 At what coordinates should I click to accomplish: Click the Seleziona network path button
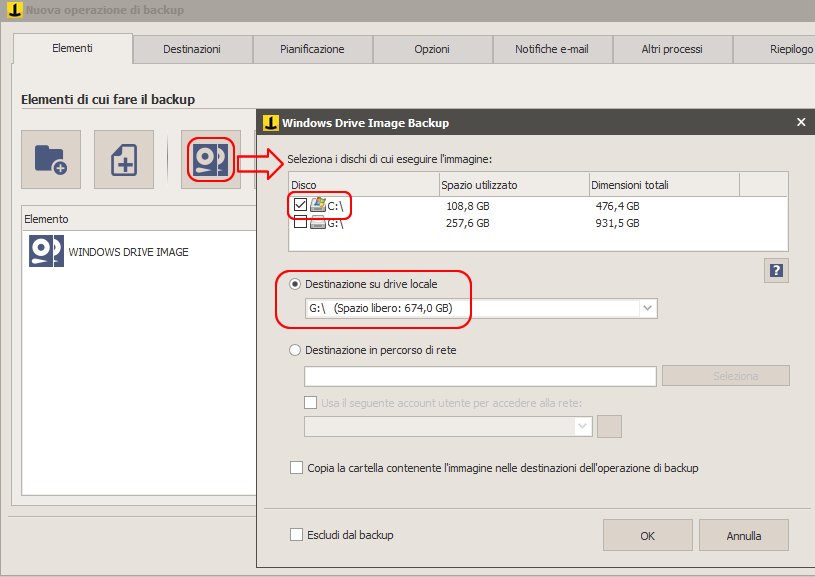tap(726, 376)
